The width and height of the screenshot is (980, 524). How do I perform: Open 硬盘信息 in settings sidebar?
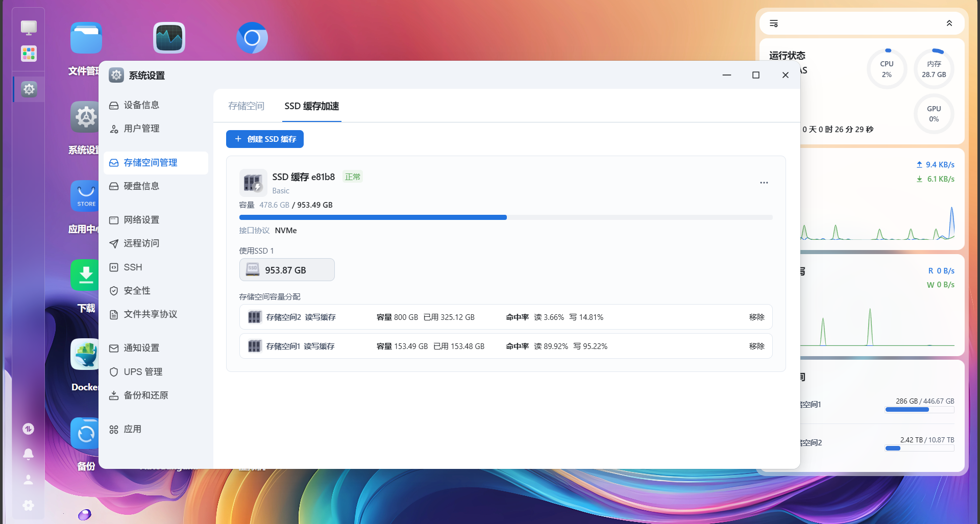click(156, 186)
